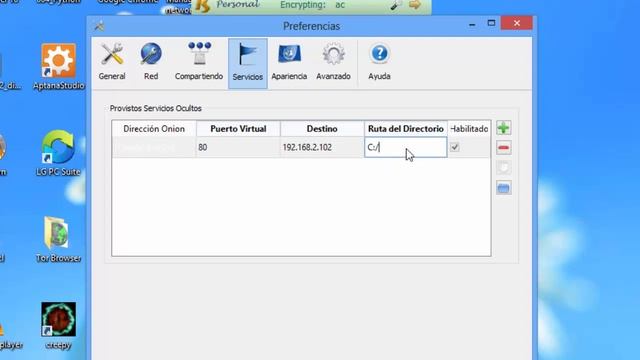Screen dimensions: 640x360
Task: Open Ayuda help icon
Action: pos(379,62)
